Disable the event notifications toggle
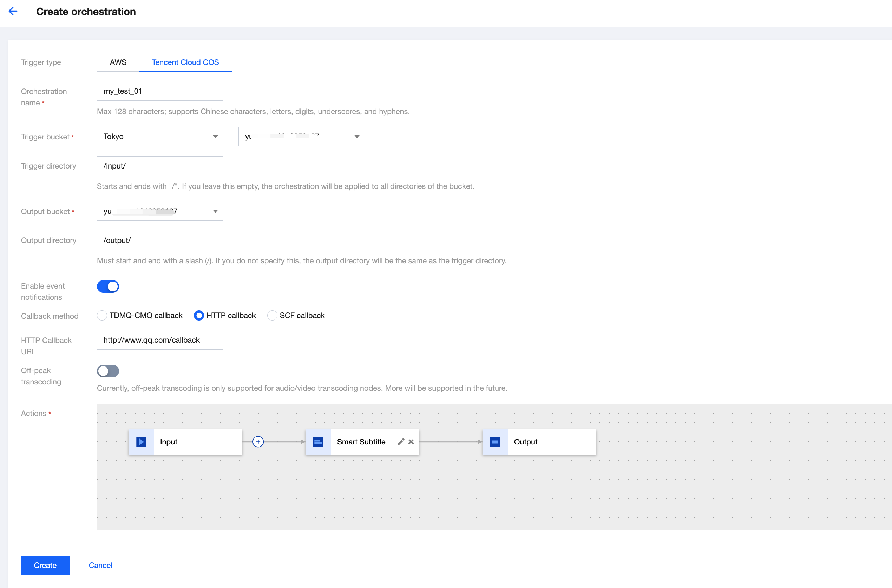 tap(108, 286)
